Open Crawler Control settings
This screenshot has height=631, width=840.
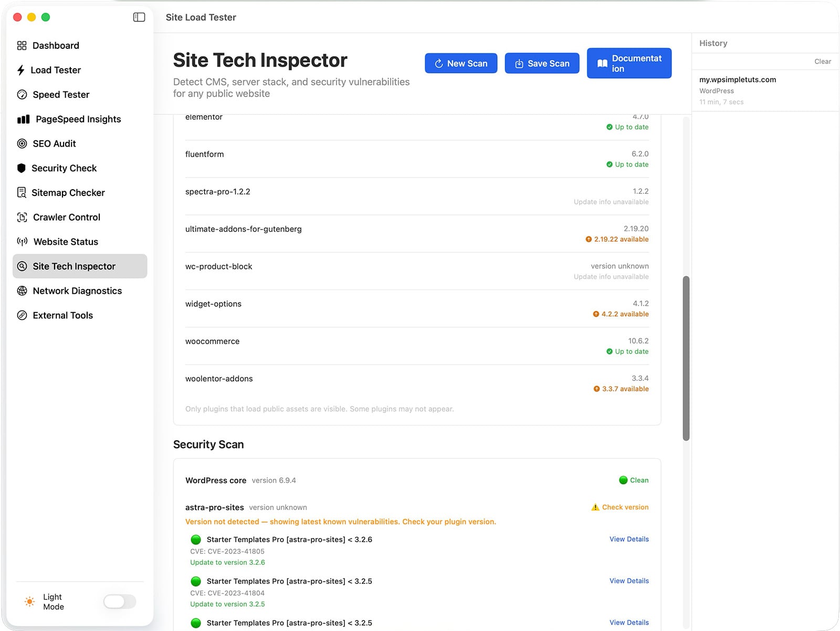[x=66, y=217]
